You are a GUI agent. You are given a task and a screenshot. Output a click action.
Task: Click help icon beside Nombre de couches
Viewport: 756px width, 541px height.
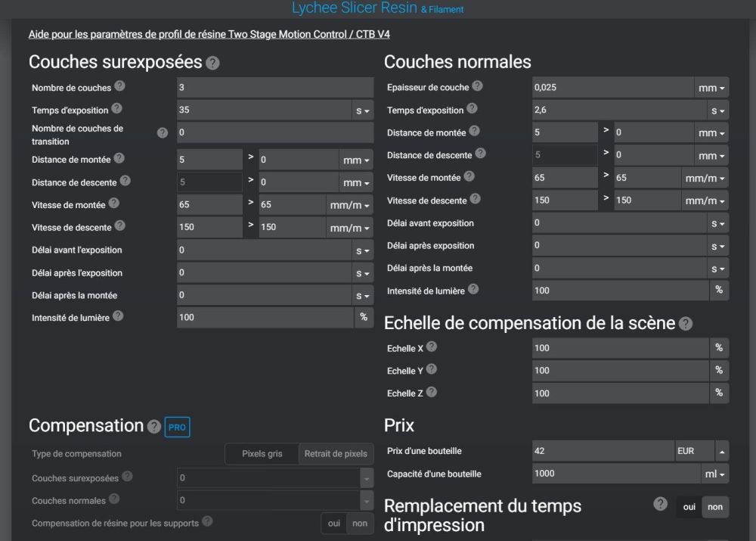click(119, 87)
